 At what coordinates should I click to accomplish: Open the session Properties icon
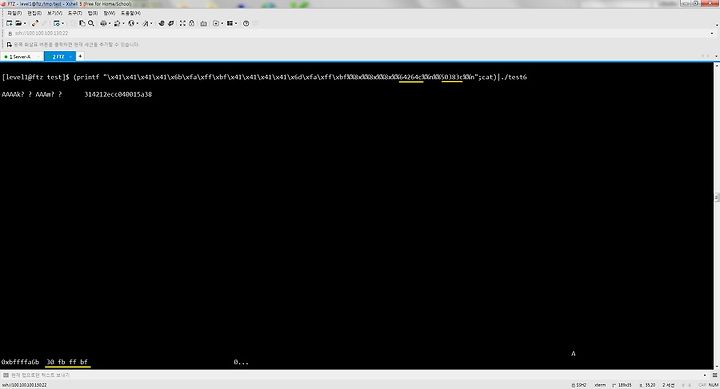pos(56,23)
